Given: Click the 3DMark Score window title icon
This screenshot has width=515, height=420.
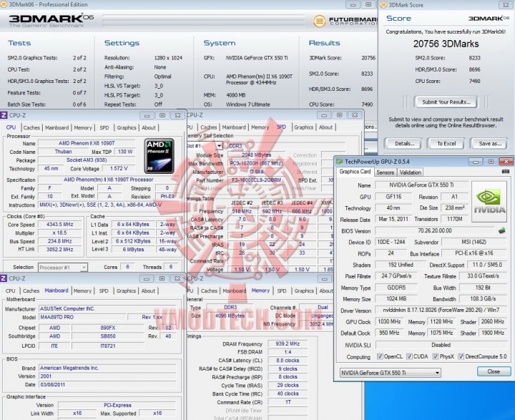Looking at the screenshot, I should click(x=383, y=4).
